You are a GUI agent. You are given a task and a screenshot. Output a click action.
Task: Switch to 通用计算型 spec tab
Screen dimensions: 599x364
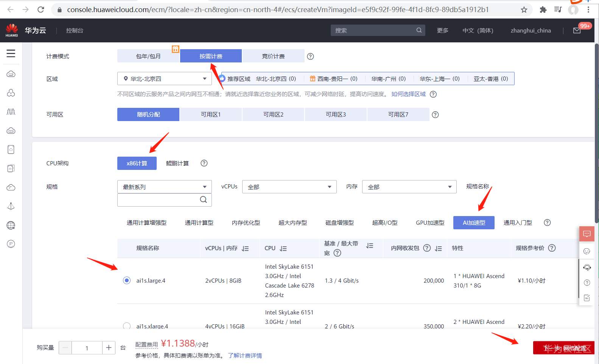click(x=199, y=223)
